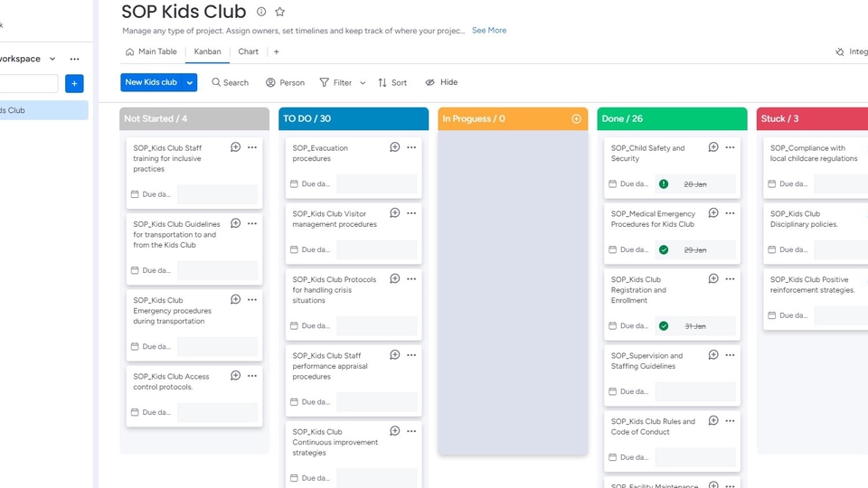Click green check status on Medical Emergency card
868x488 pixels.
coord(664,250)
